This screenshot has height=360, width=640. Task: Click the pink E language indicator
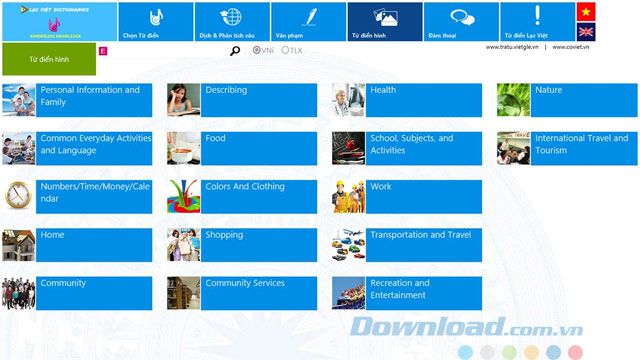tap(103, 51)
